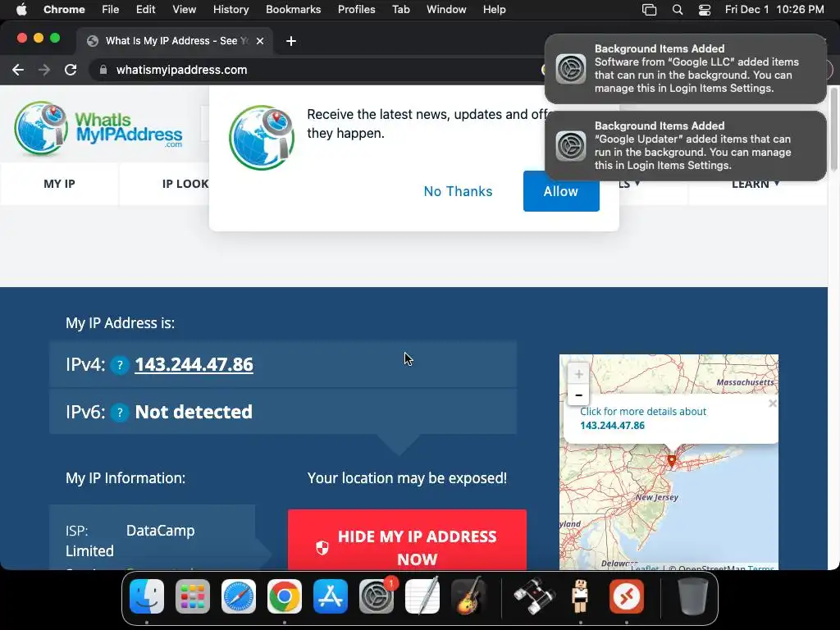Viewport: 840px width, 630px height.
Task: Open Google Updater background items notification
Action: pos(685,146)
